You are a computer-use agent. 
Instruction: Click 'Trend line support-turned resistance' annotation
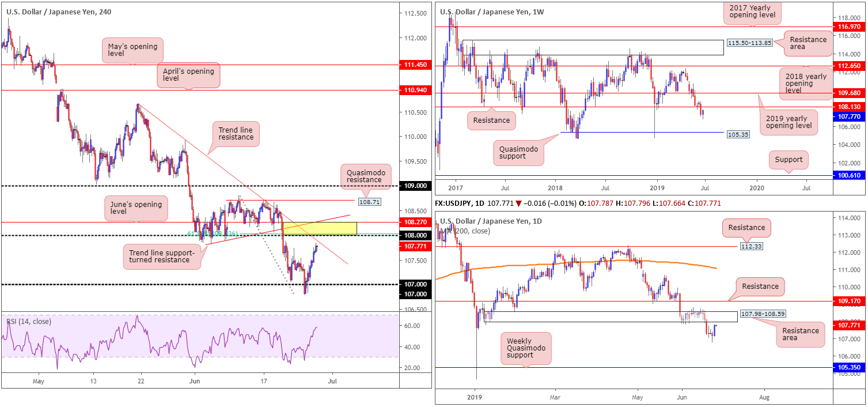(162, 255)
